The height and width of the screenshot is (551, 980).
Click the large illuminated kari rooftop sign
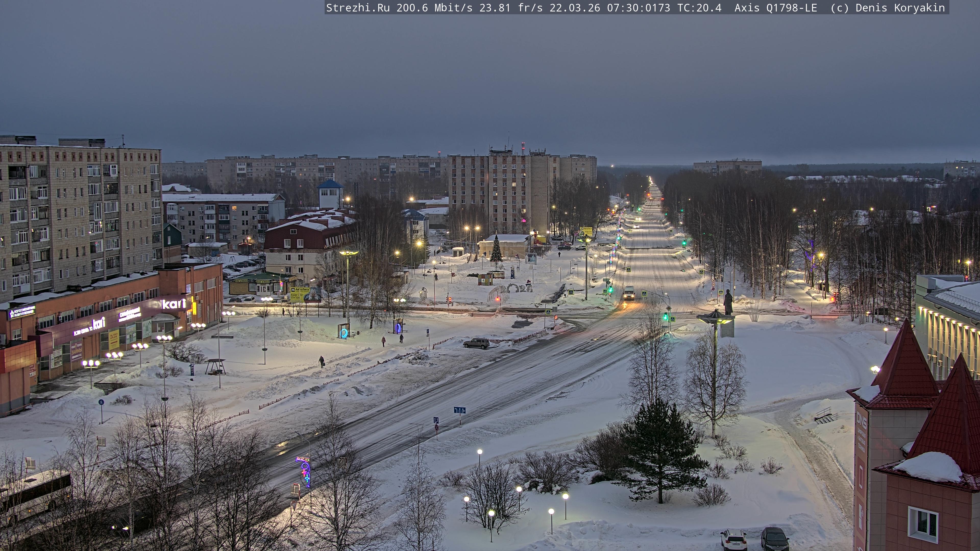[x=174, y=304]
